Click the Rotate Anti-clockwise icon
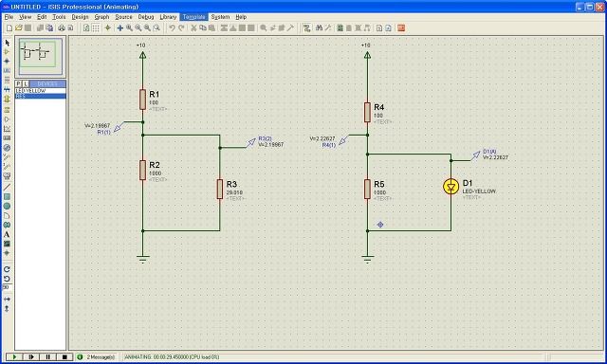 (7, 279)
